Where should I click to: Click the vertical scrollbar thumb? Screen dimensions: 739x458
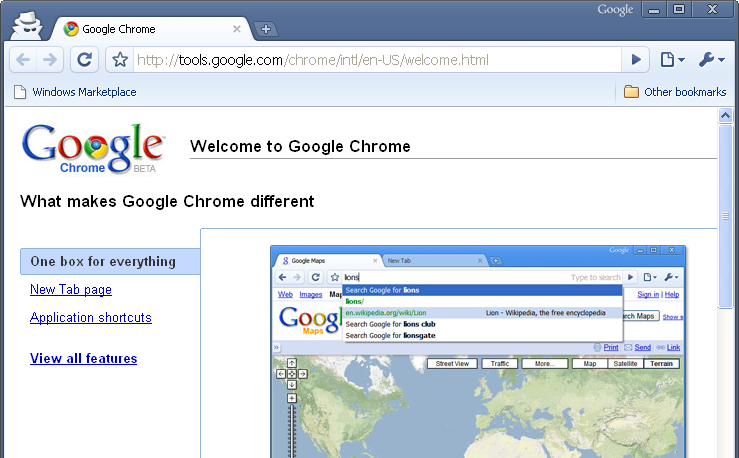[x=725, y=216]
